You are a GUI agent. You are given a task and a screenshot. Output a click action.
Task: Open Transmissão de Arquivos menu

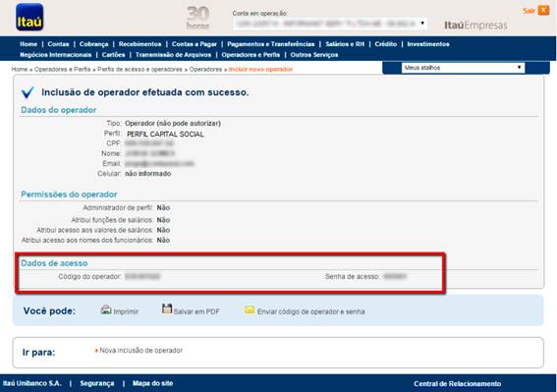click(x=173, y=55)
